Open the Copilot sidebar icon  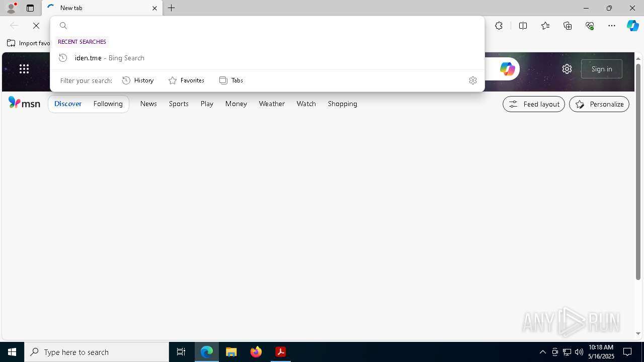tap(633, 26)
